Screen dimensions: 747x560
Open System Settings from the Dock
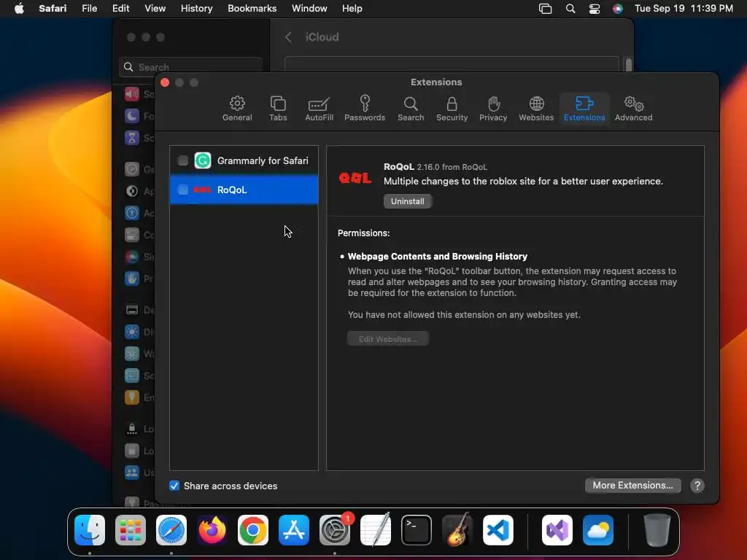[x=334, y=530]
